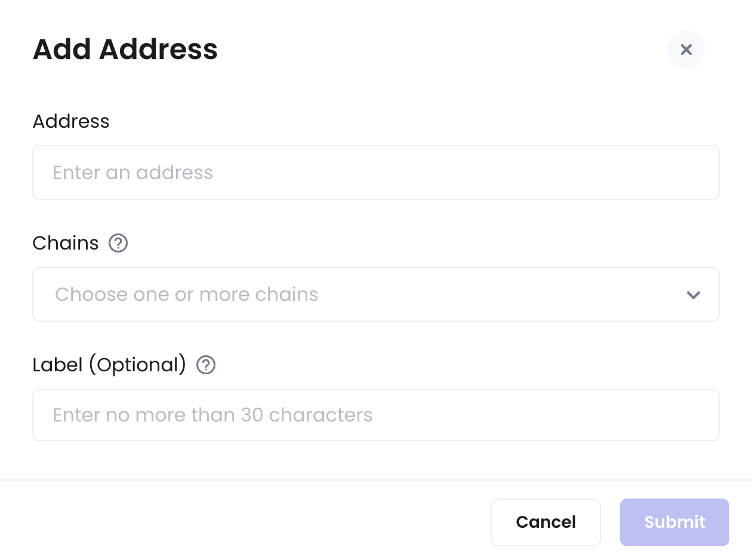Image resolution: width=752 pixels, height=560 pixels.
Task: Click the 'Add Address' dialog title
Action: [x=125, y=49]
